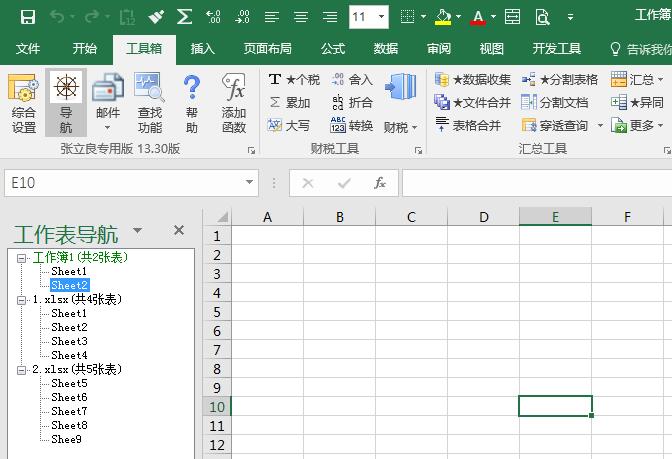The image size is (672, 459).
Task: Open the 页面布局 ribbon tab
Action: [x=267, y=49]
